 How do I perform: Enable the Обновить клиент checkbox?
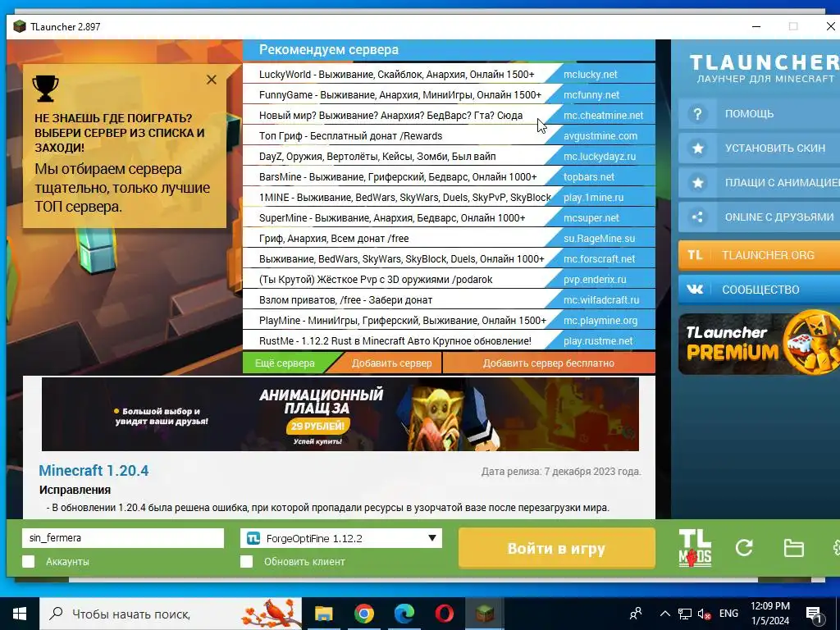tap(246, 561)
